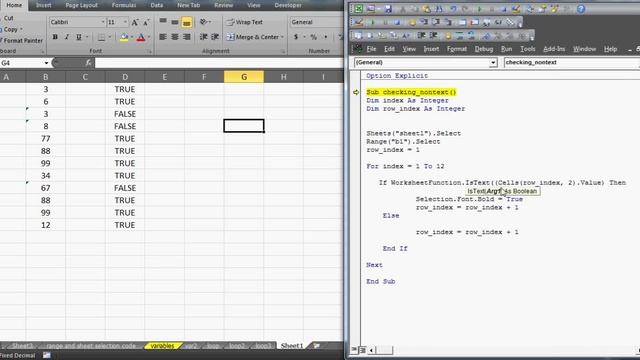The width and height of the screenshot is (640, 360).
Task: Click the Paste icon in VBA toolbar
Action: [x=426, y=9]
